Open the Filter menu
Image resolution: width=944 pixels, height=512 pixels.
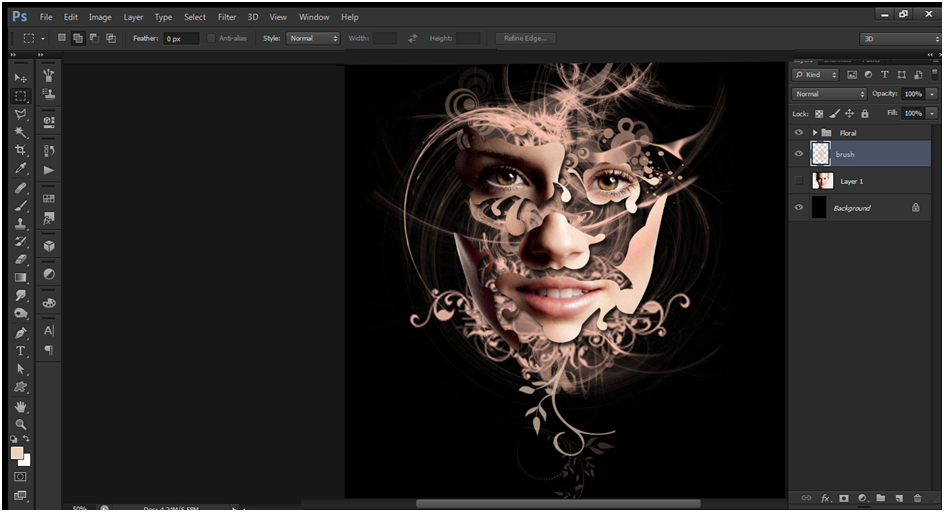coord(227,17)
